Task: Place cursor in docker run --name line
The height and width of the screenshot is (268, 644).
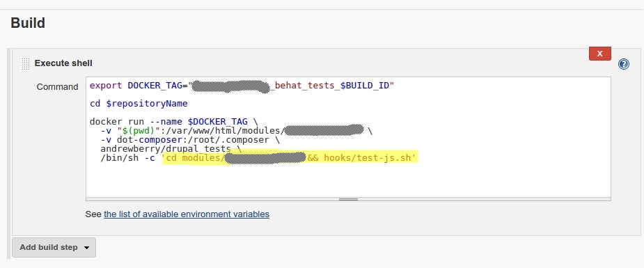Action: point(174,122)
